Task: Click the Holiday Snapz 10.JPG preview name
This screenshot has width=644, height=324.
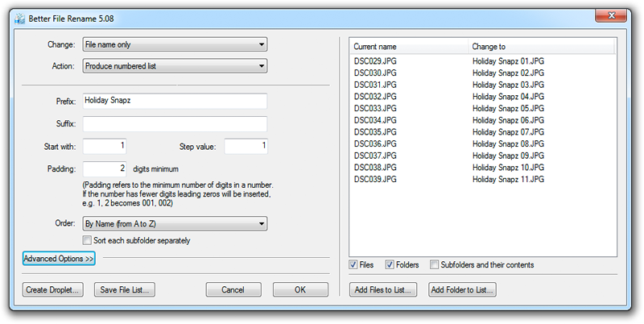Action: pyautogui.click(x=508, y=168)
